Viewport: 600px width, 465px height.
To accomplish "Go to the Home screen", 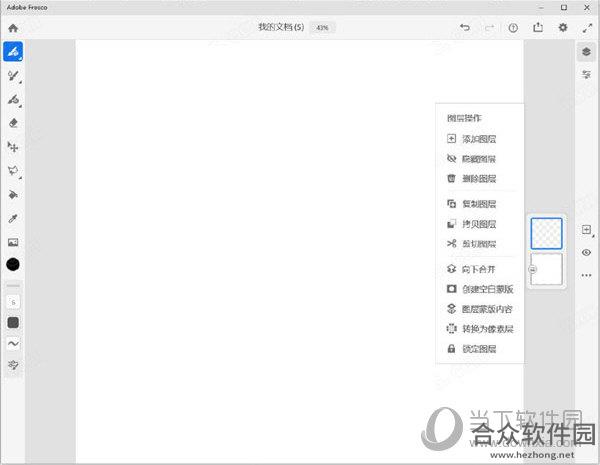I will (x=13, y=28).
